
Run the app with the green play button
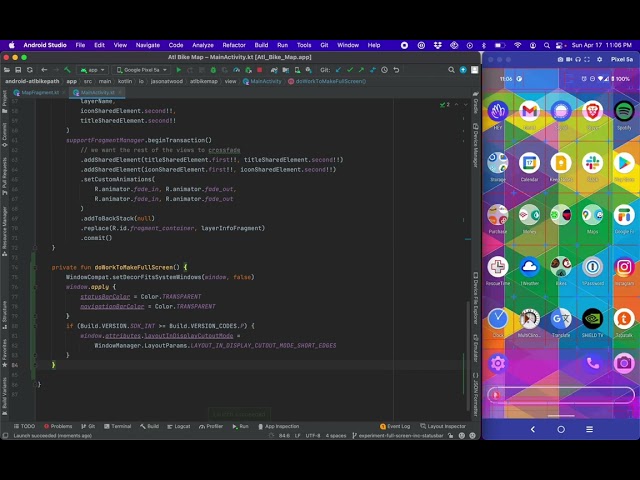(178, 70)
